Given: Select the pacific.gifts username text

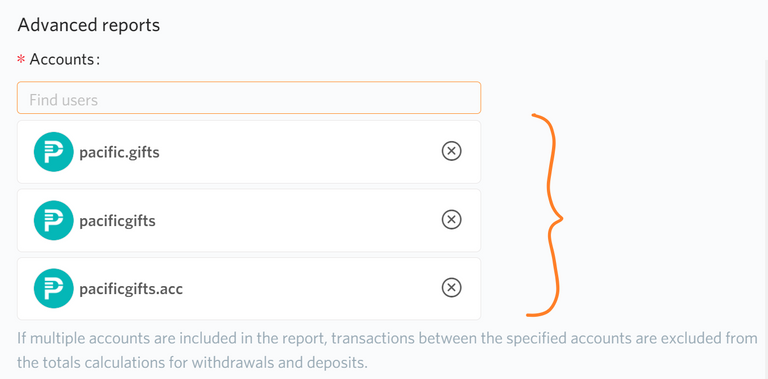Looking at the screenshot, I should [120, 152].
